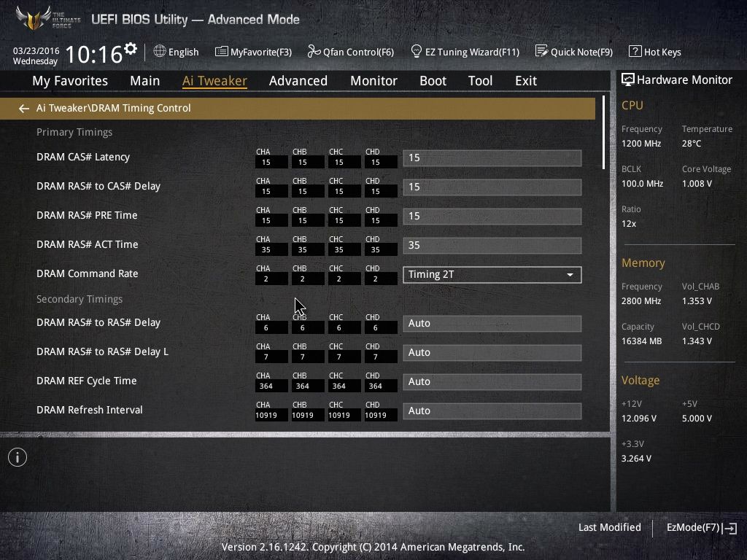Go to the Boot tab
747x560 pixels.
[433, 80]
